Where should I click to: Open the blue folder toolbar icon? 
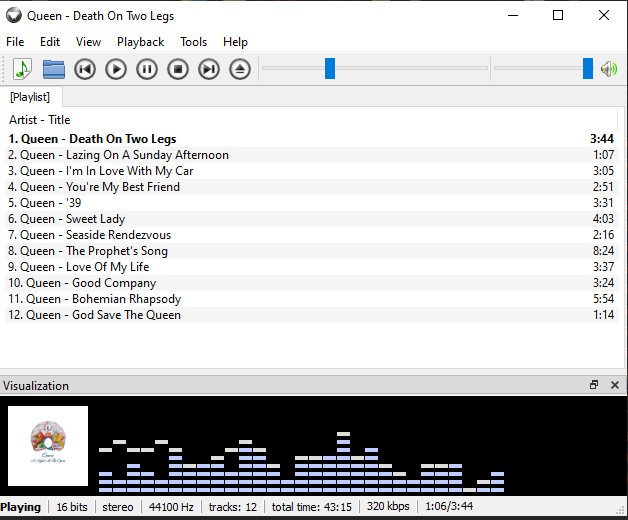click(x=54, y=69)
